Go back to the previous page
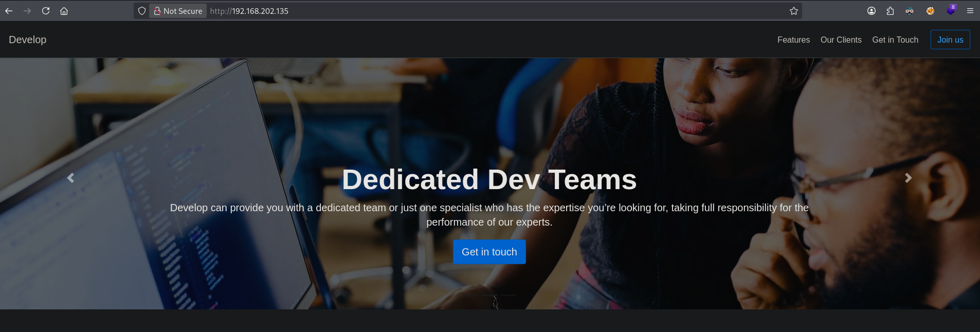Viewport: 980px width, 332px height. [x=9, y=11]
